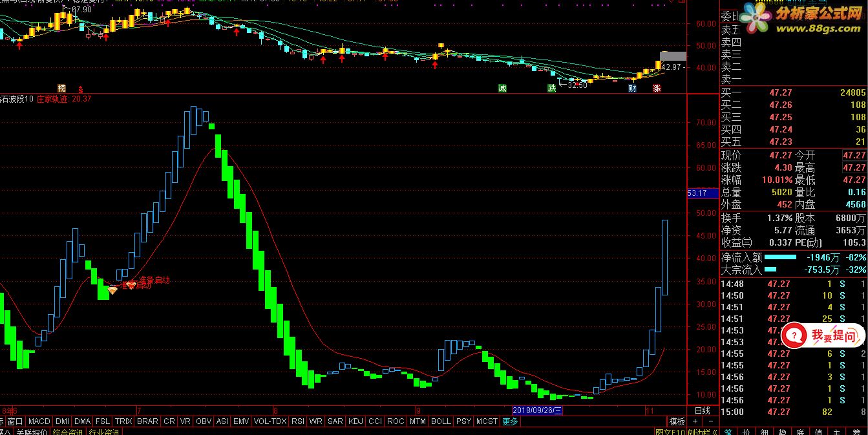Viewport: 868px width, 435px height.
Task: Switch to the VR indicator
Action: pos(185,421)
